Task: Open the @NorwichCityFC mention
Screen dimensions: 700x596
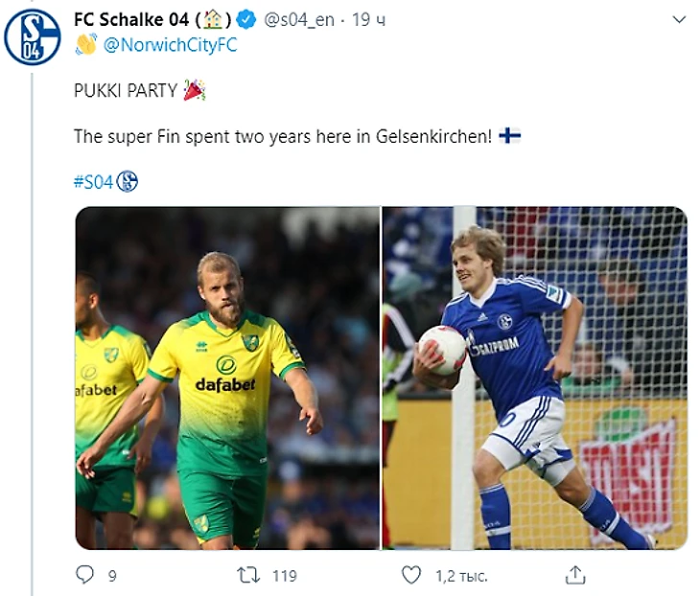Action: click(170, 44)
